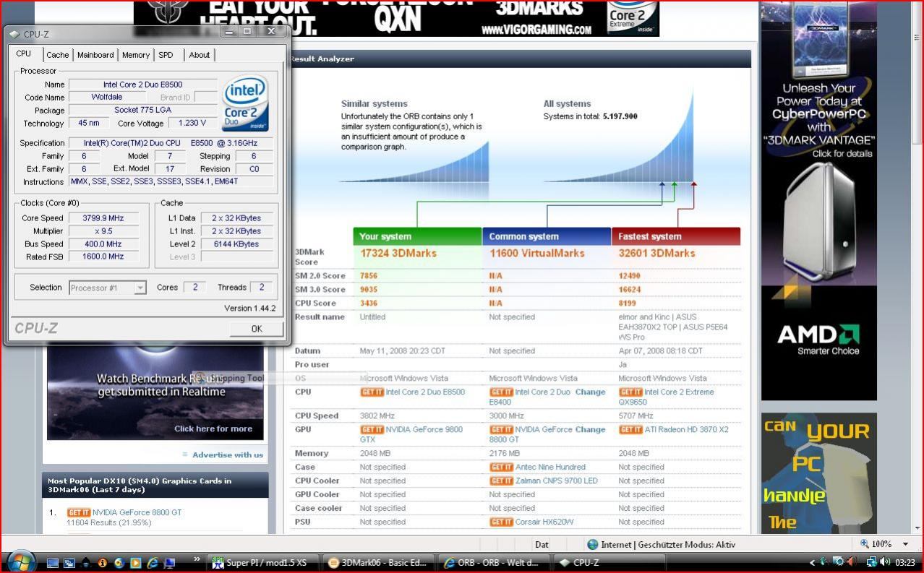The image size is (924, 573).
Task: Open the Corsair HX620W link
Action: (x=544, y=522)
